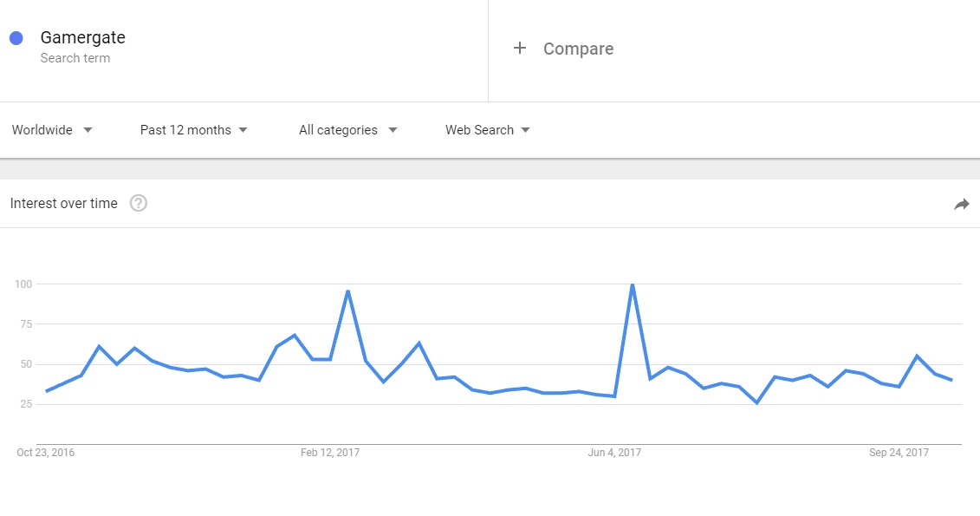Click the blue Gamergate color dot

(16, 38)
